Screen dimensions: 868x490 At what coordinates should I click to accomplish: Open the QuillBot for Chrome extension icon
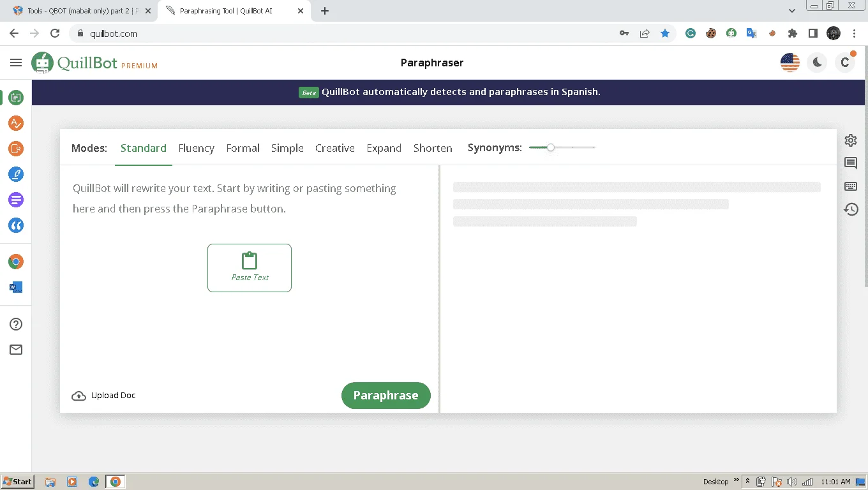pos(16,262)
